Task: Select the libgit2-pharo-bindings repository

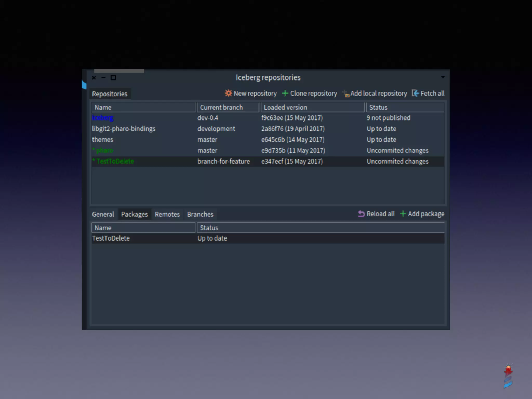Action: tap(124, 129)
